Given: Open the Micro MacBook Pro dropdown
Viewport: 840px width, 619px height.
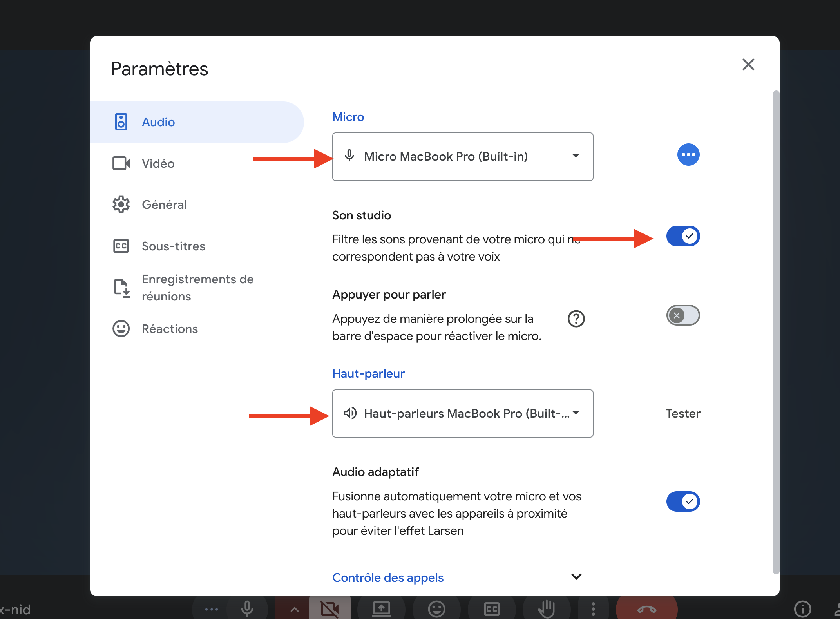Looking at the screenshot, I should point(462,157).
